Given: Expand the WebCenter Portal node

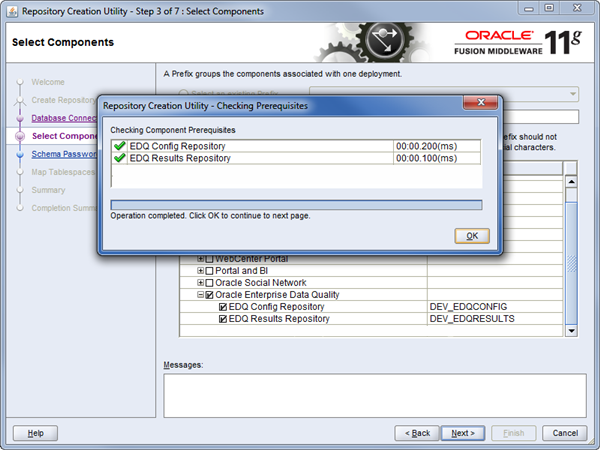Looking at the screenshot, I should pos(201,259).
